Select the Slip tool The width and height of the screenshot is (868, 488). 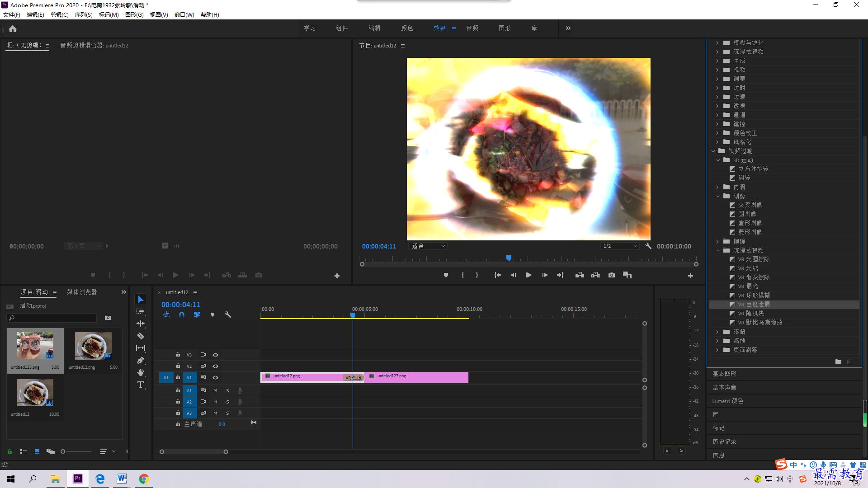[141, 348]
